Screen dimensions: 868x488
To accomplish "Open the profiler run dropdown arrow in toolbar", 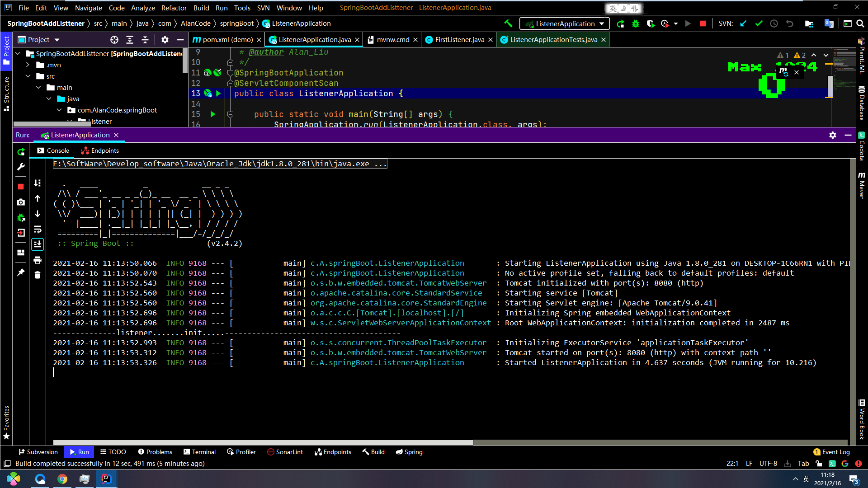I will click(676, 23).
